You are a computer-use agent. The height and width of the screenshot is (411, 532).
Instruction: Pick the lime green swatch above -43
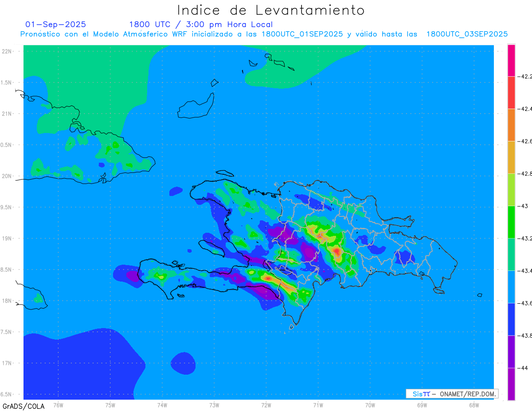511,189
